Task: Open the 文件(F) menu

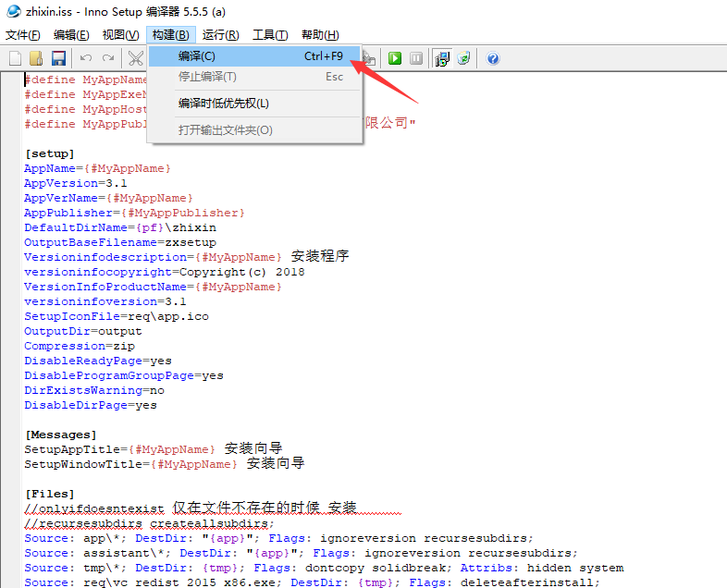Action: point(23,35)
